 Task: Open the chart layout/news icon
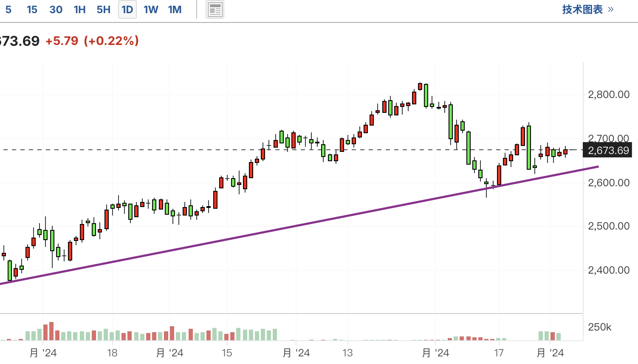tap(215, 10)
